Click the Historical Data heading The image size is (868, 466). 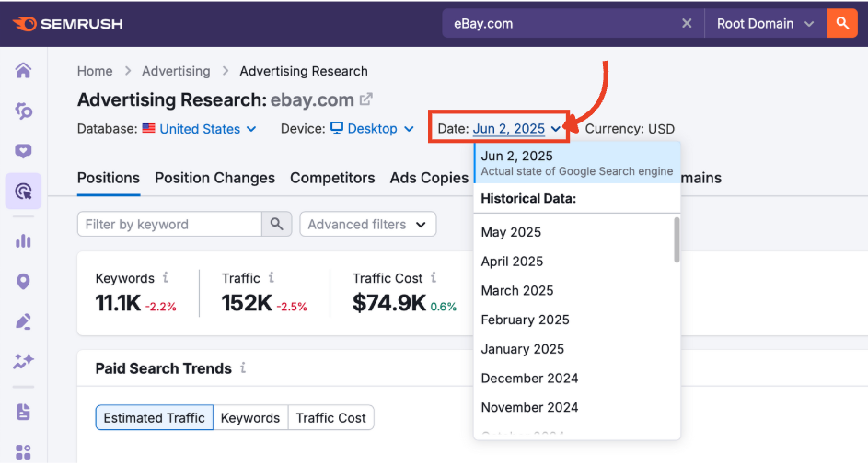pyautogui.click(x=528, y=198)
